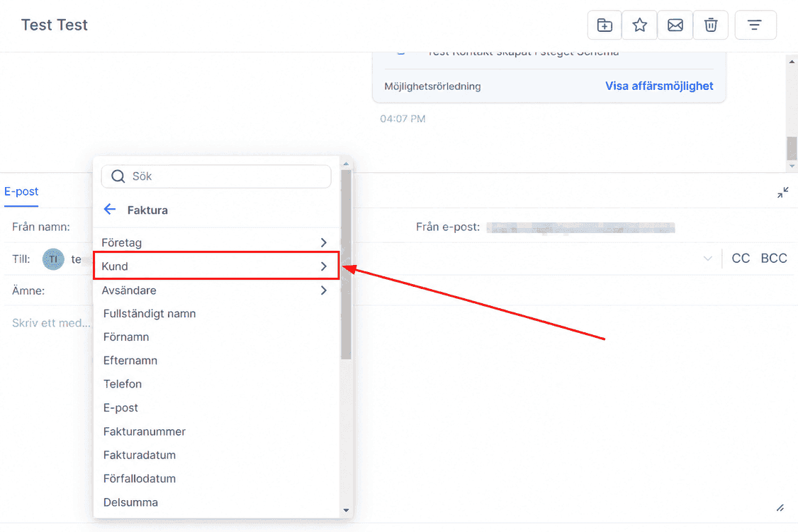The height and width of the screenshot is (532, 798).
Task: Collapse the email composer with shrink icon
Action: point(782,192)
